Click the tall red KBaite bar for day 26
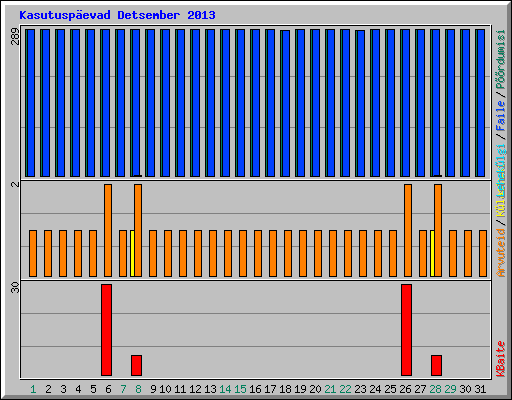 pyautogui.click(x=406, y=330)
